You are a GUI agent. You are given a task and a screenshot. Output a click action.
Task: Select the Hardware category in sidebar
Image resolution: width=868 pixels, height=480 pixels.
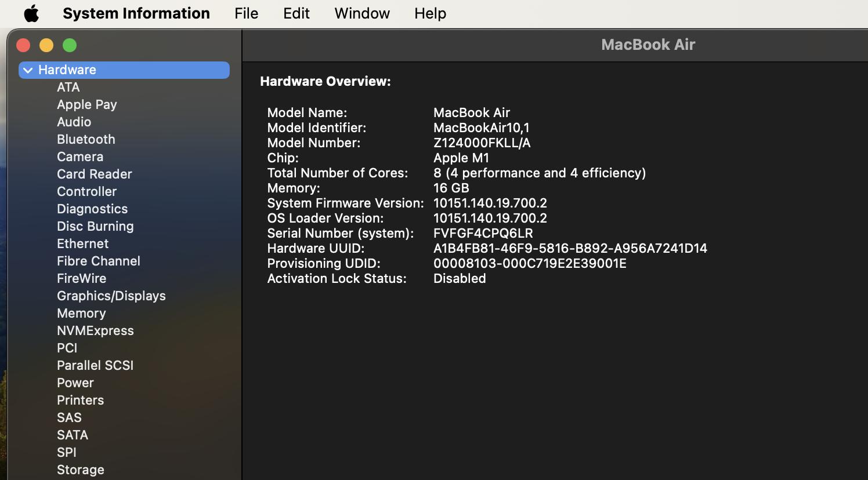(124, 70)
